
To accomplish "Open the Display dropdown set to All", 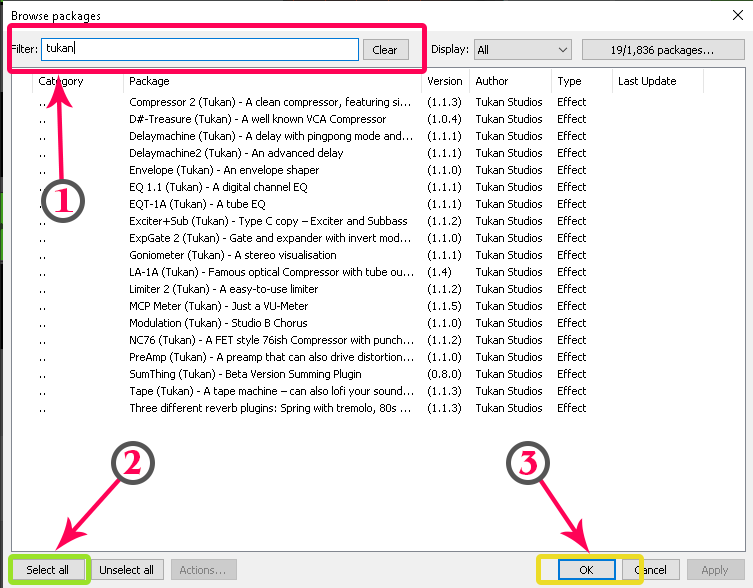I will (522, 50).
